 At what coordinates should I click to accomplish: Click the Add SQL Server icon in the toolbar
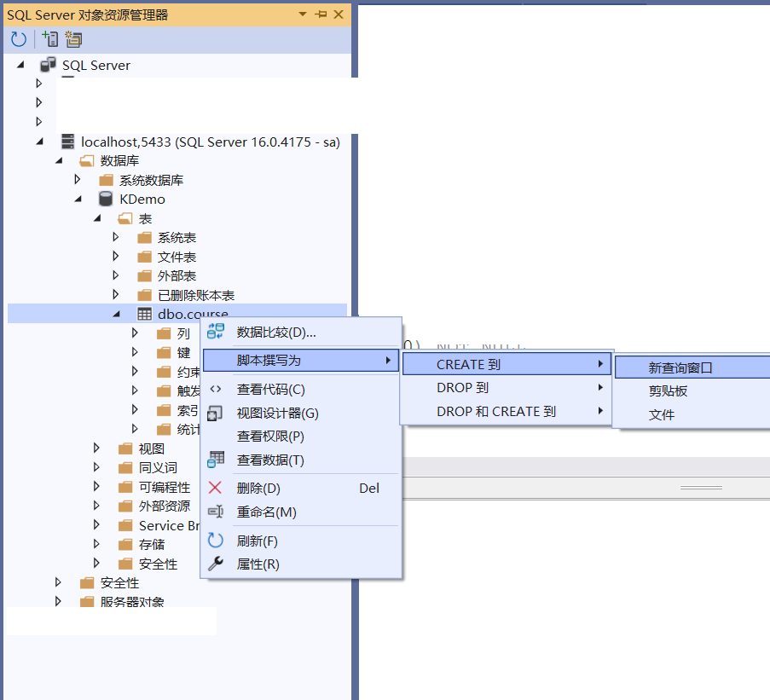(x=49, y=38)
